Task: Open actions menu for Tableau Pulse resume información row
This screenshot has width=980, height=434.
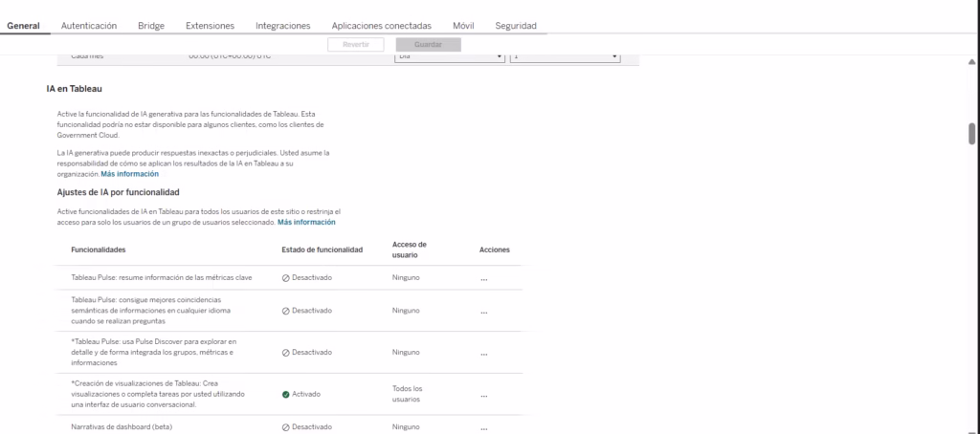Action: pyautogui.click(x=483, y=278)
